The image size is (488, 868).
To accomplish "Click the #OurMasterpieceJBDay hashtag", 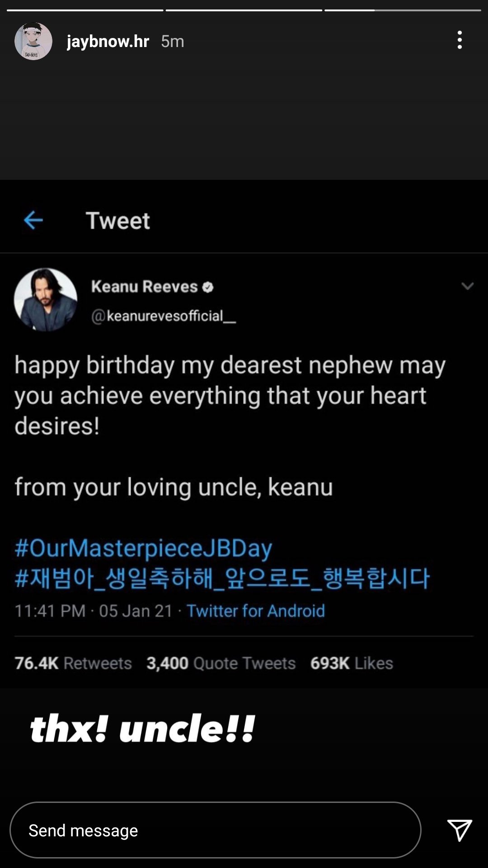I will (x=143, y=548).
